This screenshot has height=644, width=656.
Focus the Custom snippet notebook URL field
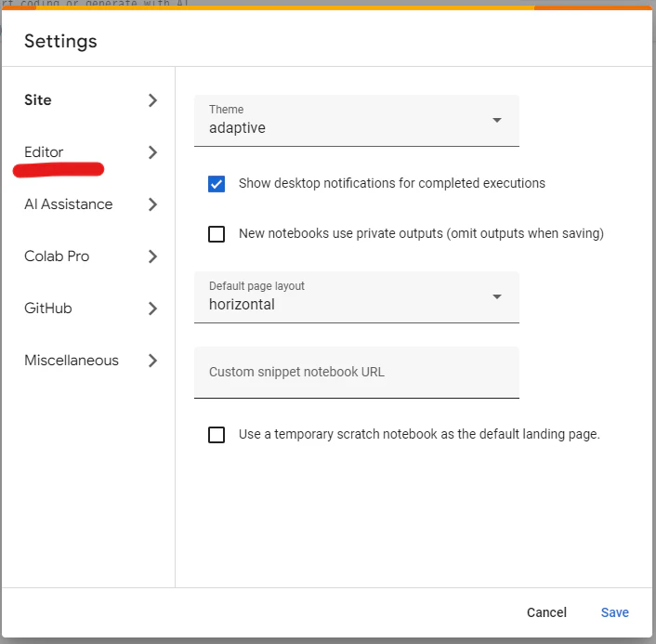pos(357,373)
